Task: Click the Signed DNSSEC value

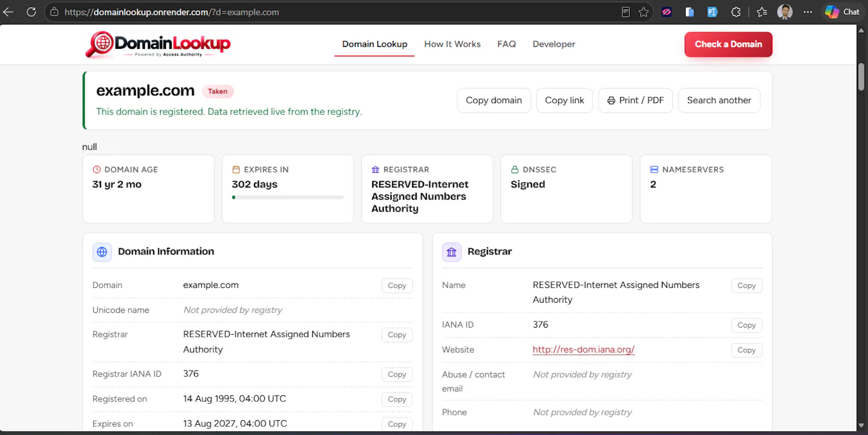Action: pyautogui.click(x=527, y=184)
